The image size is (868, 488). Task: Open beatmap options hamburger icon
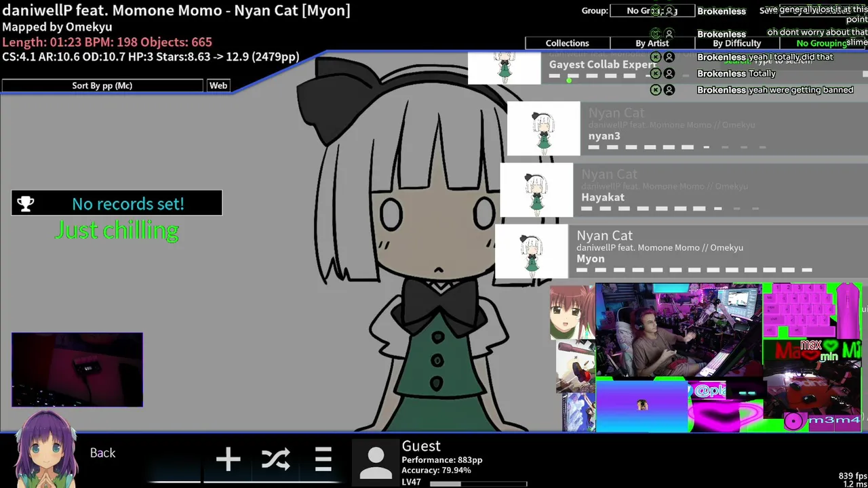pyautogui.click(x=323, y=460)
